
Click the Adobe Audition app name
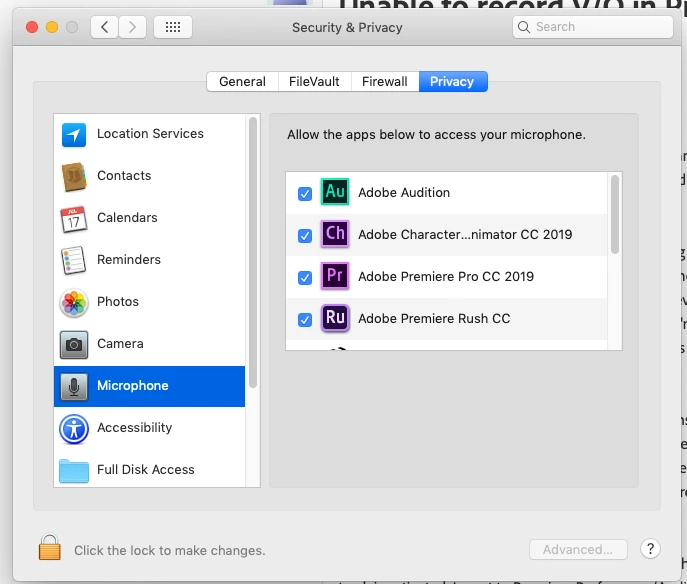(404, 193)
